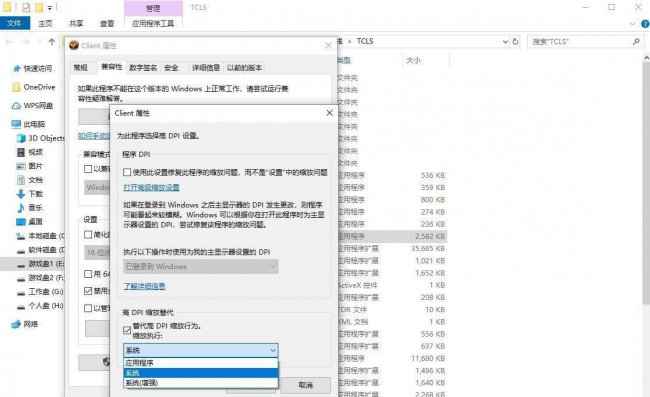Image resolution: width=650 pixels, height=397 pixels.
Task: Click the 取消 button
Action: 306,385
